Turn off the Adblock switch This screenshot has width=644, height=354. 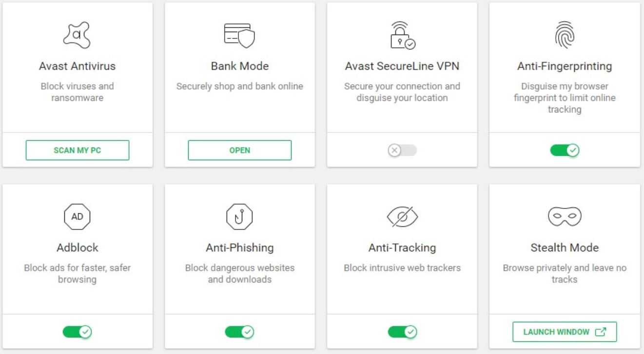(77, 332)
